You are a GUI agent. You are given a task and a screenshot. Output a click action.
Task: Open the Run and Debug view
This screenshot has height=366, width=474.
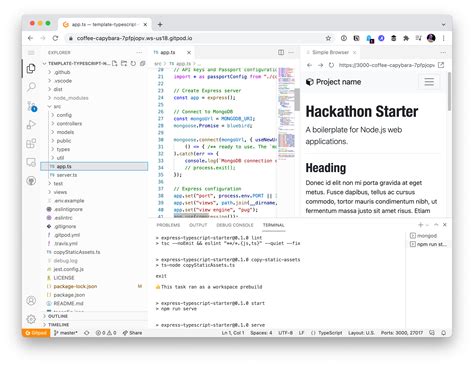pos(31,125)
